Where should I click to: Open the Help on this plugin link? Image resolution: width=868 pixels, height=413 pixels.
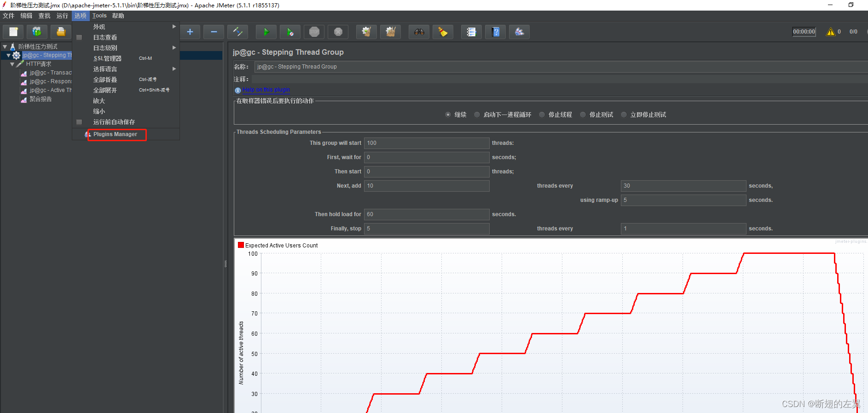[x=266, y=90]
